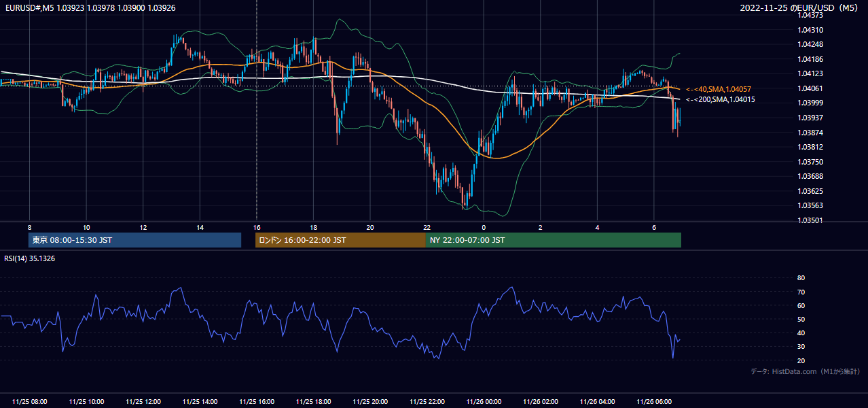Click the 11/25 10:00 time axis label
The image size is (868, 408).
(x=86, y=402)
